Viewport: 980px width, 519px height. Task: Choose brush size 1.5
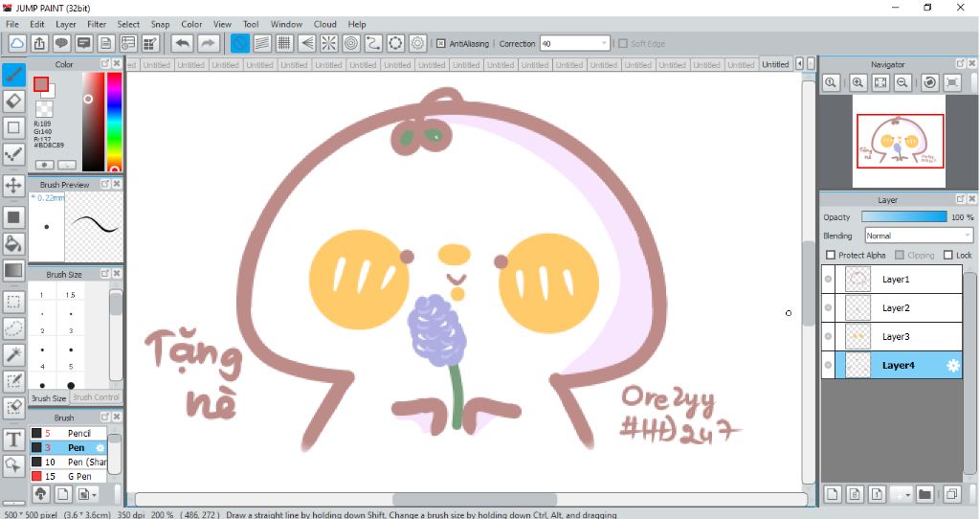[70, 295]
